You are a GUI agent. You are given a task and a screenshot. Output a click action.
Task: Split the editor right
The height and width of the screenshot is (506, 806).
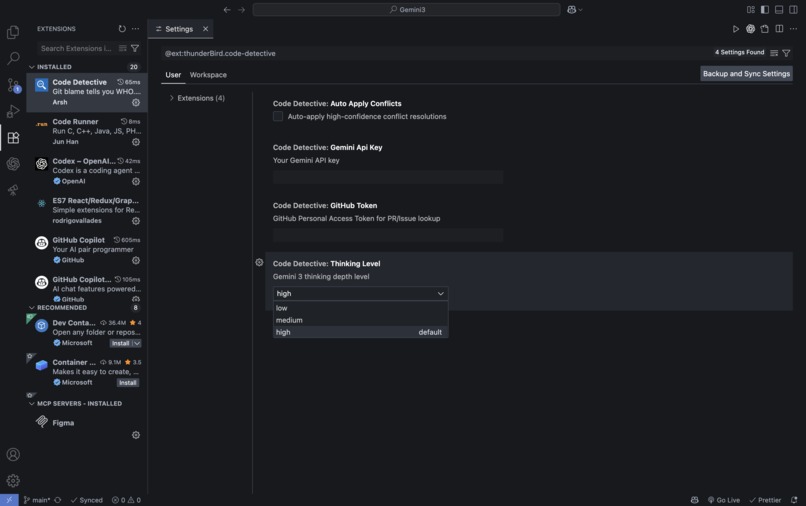coord(779,29)
